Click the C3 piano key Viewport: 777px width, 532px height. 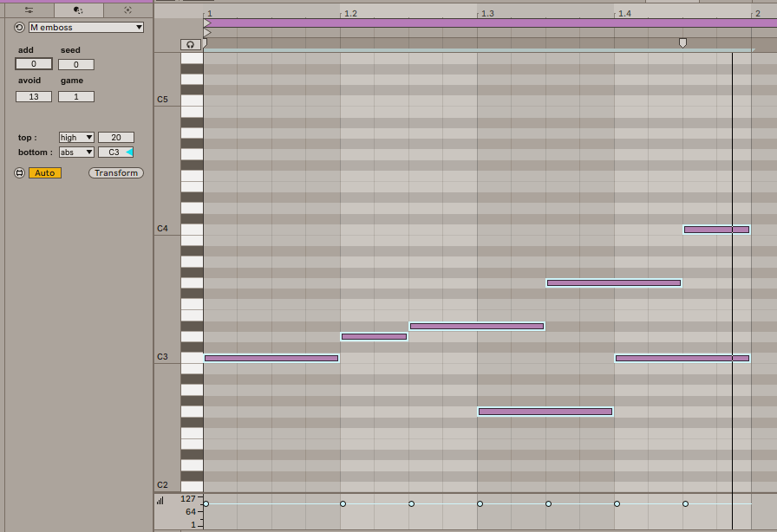(191, 358)
